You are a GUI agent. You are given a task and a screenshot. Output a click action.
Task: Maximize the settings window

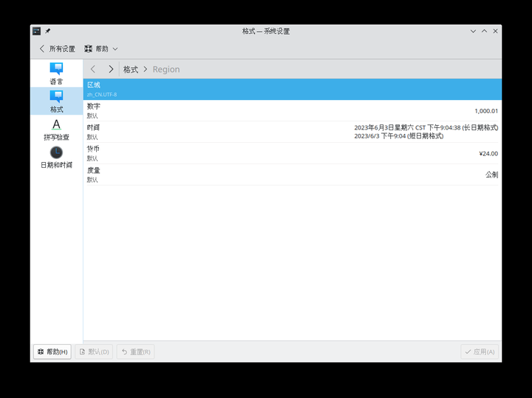(x=484, y=31)
